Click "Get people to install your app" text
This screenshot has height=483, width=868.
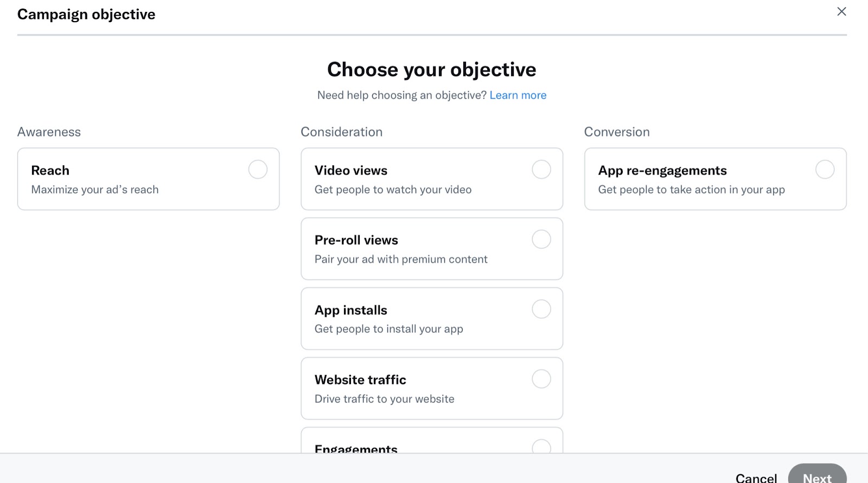click(x=388, y=329)
